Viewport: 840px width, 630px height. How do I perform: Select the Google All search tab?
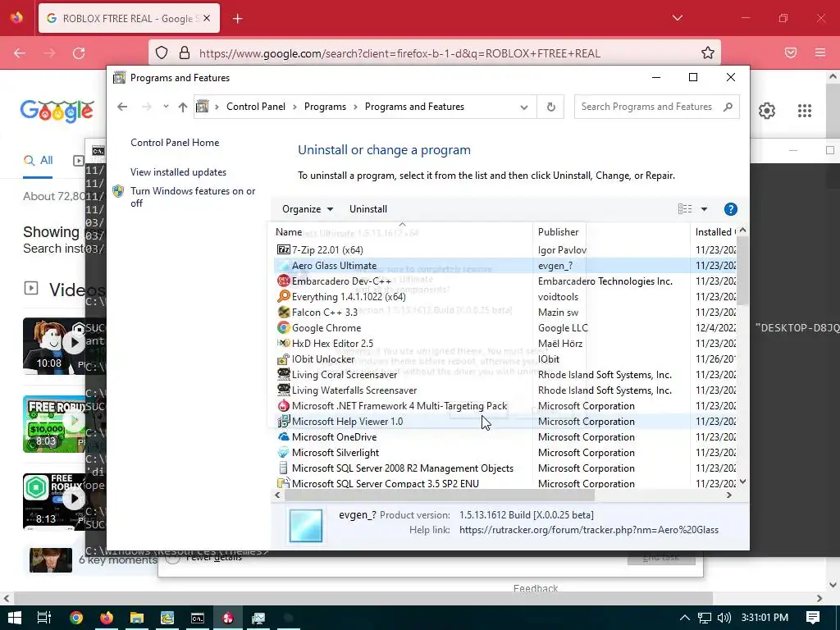(38, 160)
